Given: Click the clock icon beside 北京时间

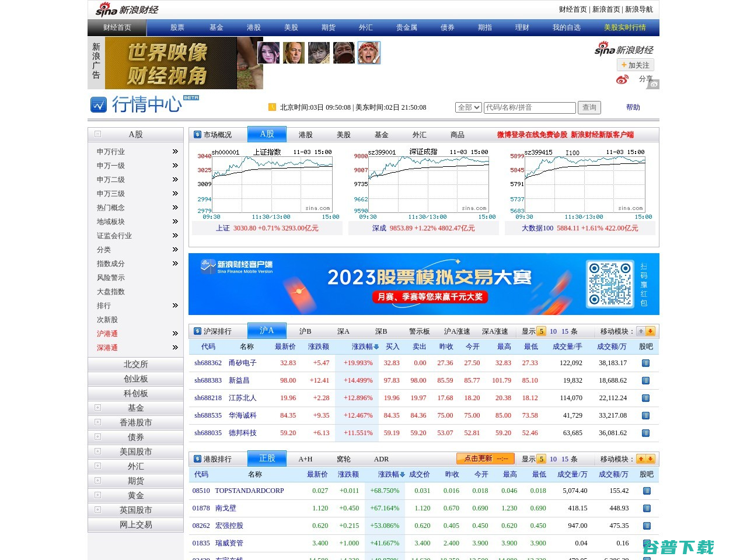Looking at the screenshot, I should 272,107.
